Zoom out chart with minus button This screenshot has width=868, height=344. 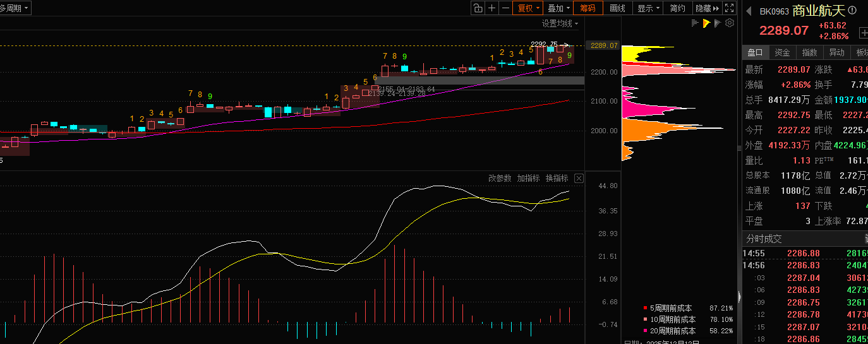click(x=505, y=8)
